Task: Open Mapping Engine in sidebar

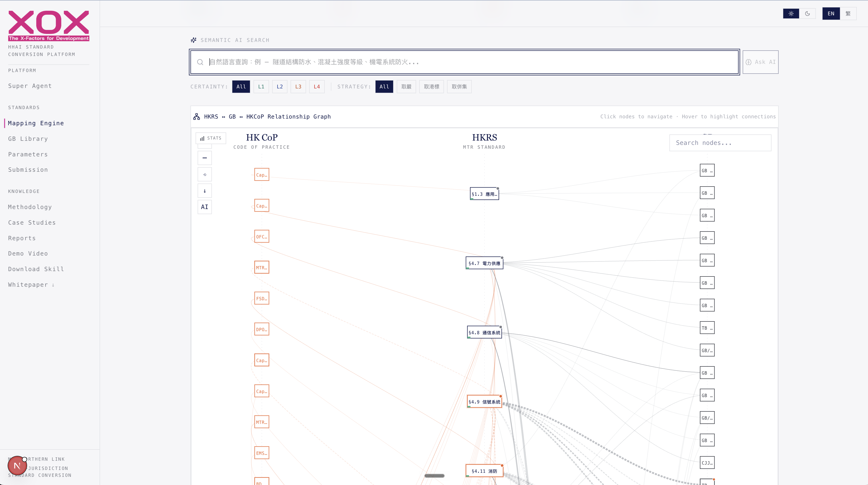Action: point(36,123)
